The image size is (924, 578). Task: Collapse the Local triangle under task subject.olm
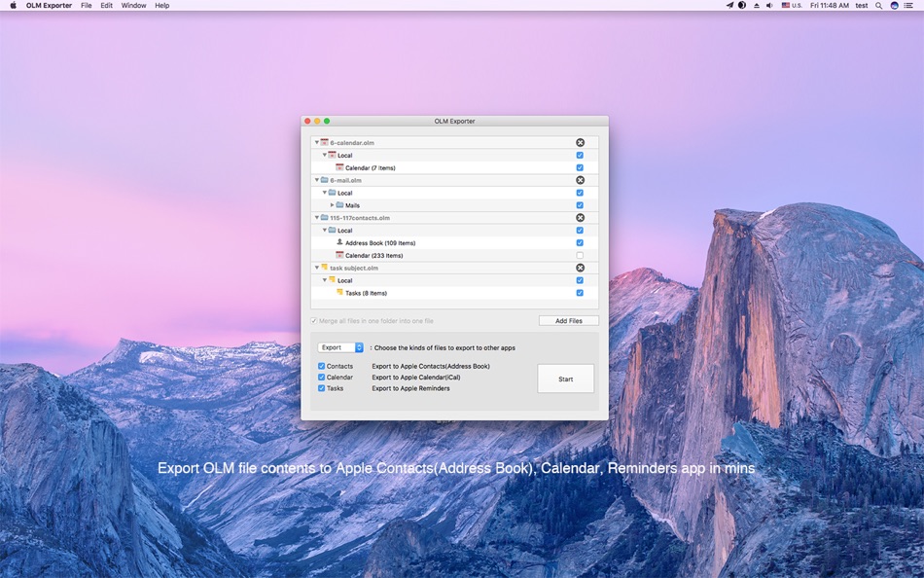(324, 280)
